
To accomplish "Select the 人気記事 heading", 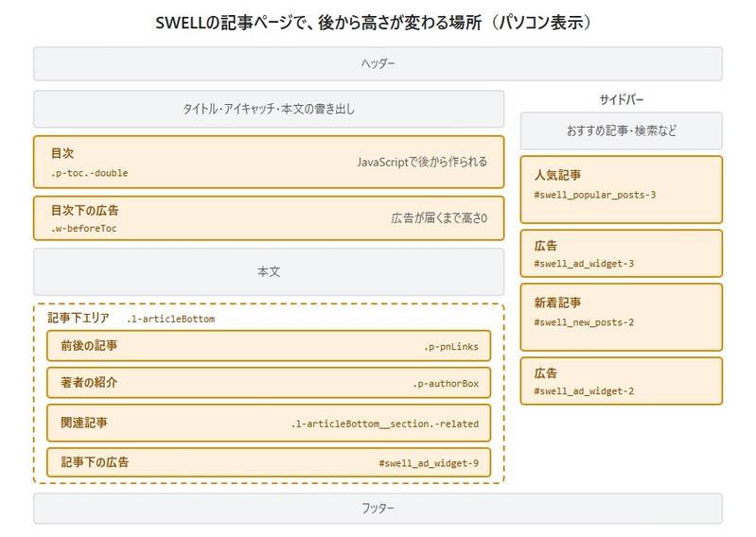I will click(x=557, y=175).
